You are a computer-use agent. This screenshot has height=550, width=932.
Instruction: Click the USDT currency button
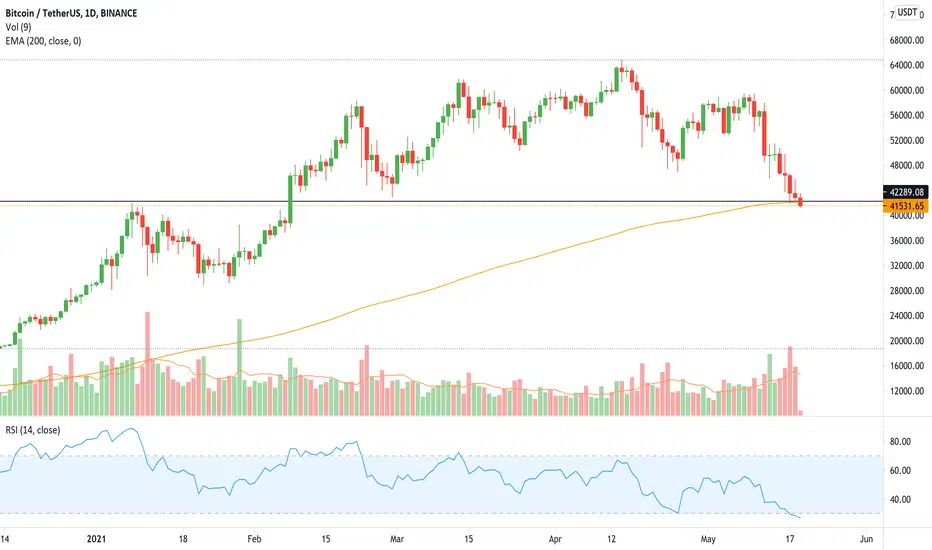click(x=906, y=12)
